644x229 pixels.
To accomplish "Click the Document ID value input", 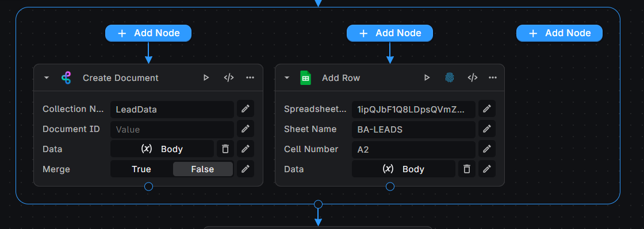I will click(172, 130).
